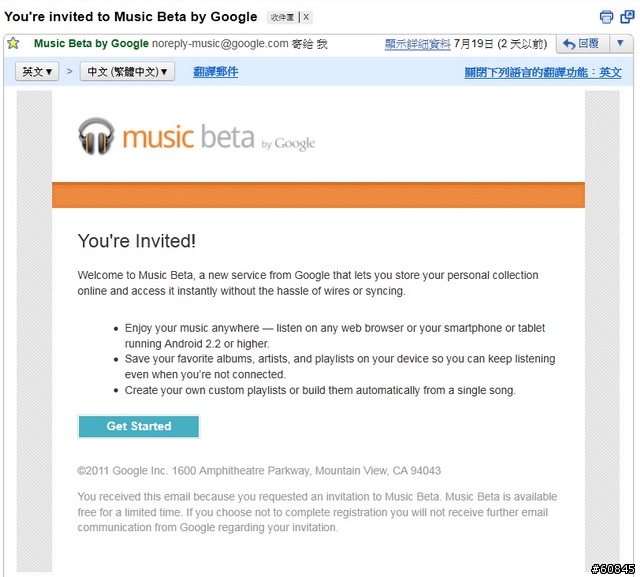Open email in new window icon
Viewport: 640px width, 577px height.
click(627, 17)
